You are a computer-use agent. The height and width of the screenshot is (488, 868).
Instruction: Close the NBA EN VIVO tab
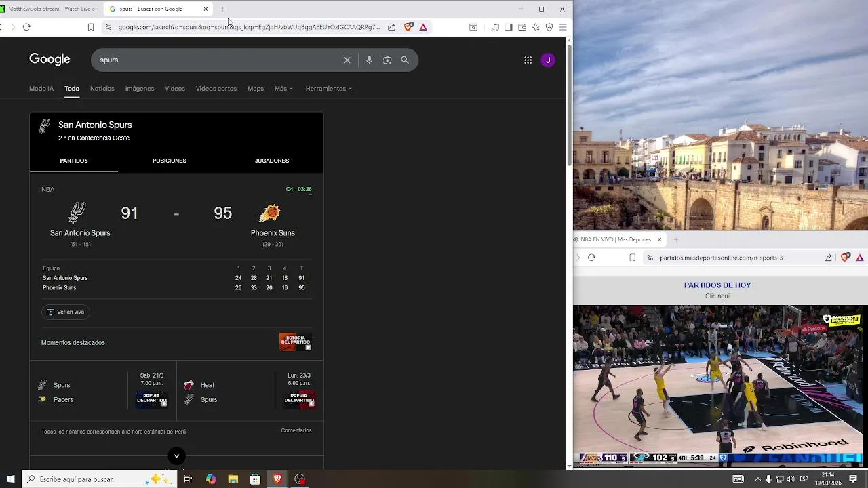coord(659,239)
